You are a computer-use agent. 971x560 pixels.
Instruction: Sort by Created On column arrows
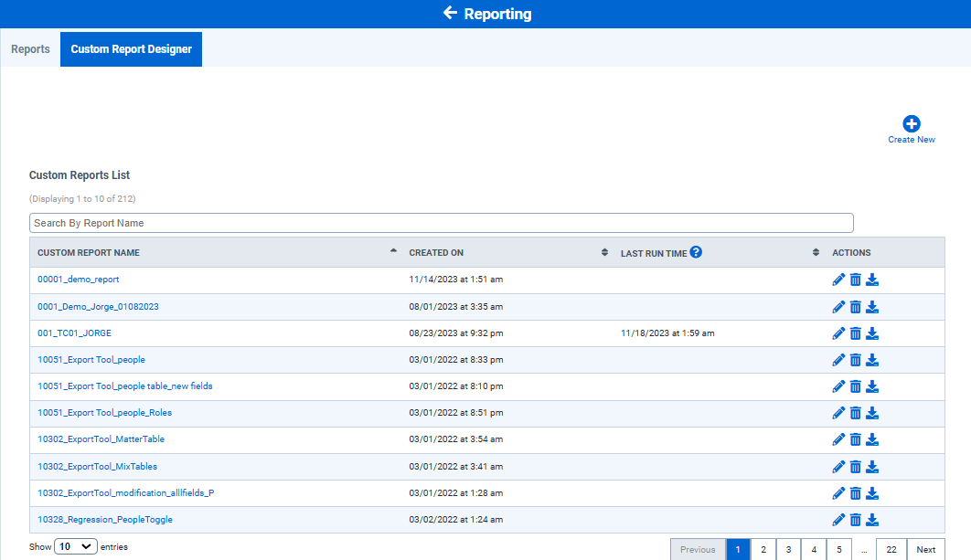click(604, 252)
